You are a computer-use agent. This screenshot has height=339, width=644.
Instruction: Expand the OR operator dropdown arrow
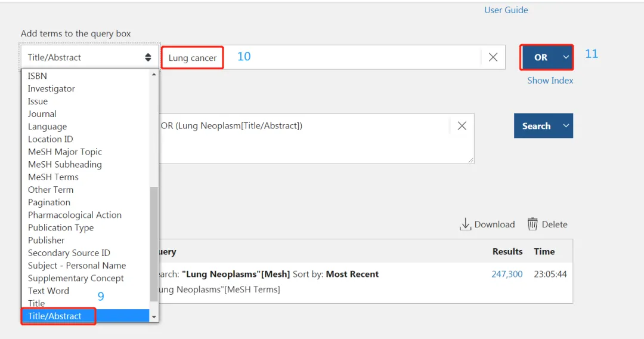566,57
